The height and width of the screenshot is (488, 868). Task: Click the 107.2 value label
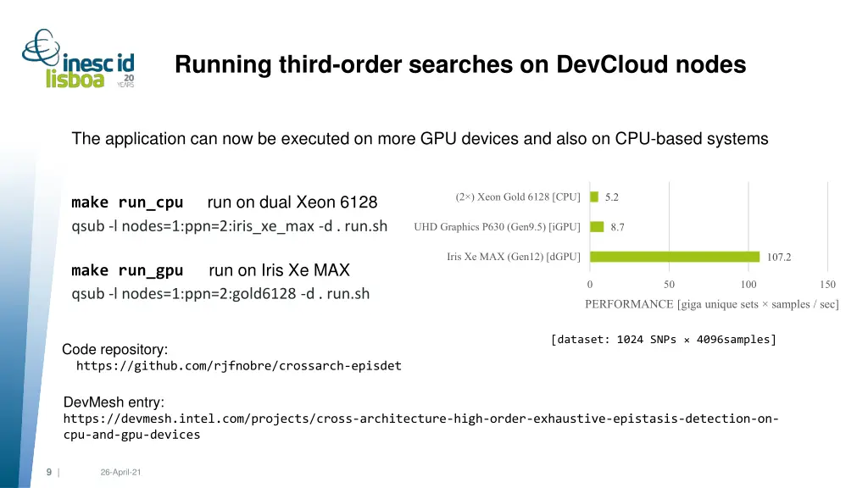[779, 257]
